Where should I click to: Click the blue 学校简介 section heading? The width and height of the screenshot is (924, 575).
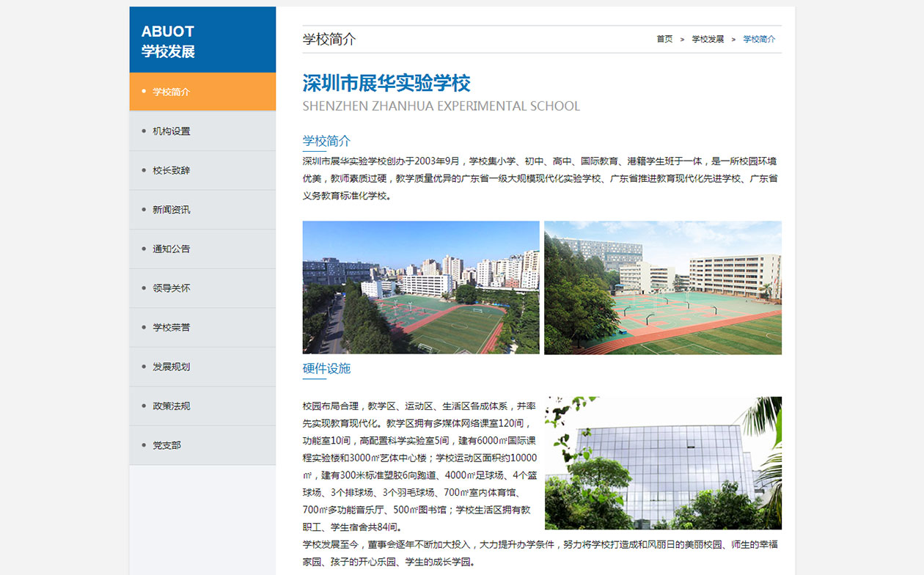coord(326,141)
